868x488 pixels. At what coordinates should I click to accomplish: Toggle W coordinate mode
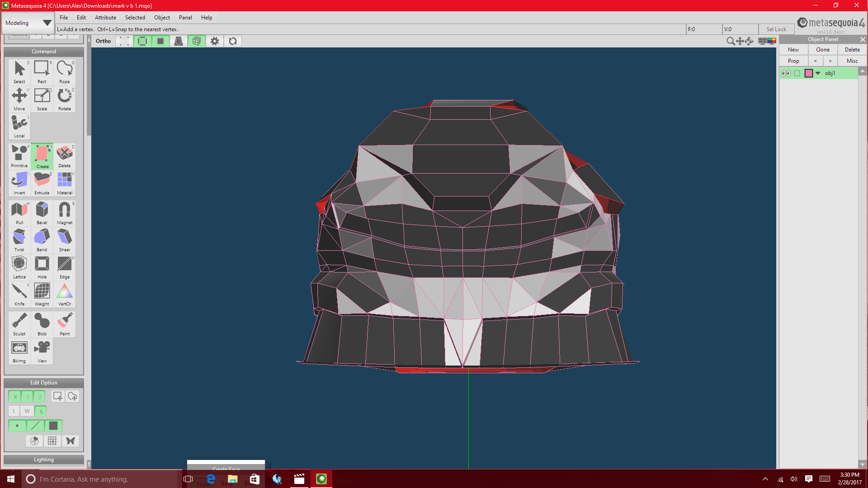pos(27,411)
